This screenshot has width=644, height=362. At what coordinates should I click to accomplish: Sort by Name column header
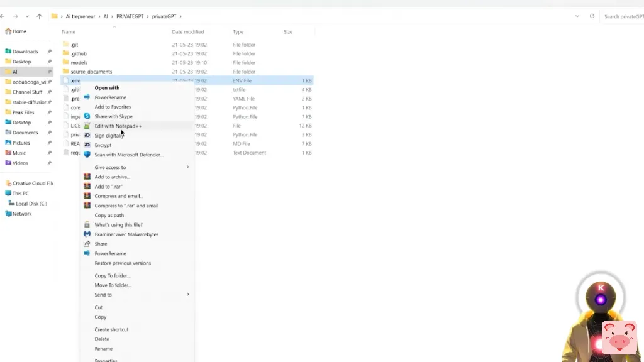coord(69,31)
